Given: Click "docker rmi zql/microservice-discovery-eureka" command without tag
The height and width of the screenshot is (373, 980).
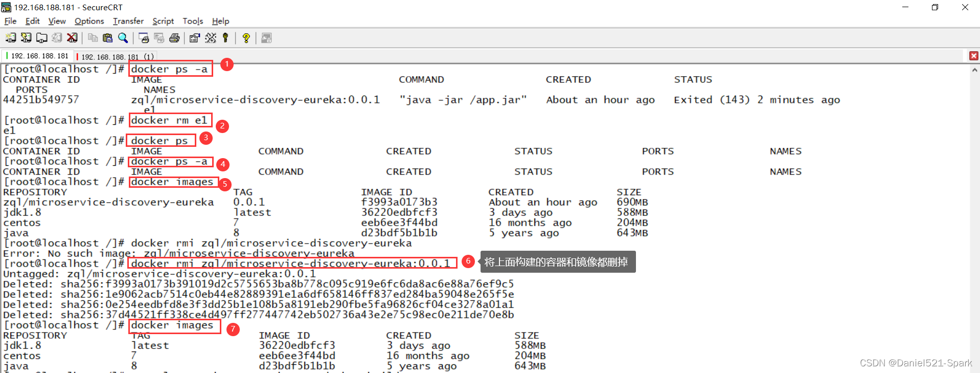Looking at the screenshot, I should click(x=271, y=243).
